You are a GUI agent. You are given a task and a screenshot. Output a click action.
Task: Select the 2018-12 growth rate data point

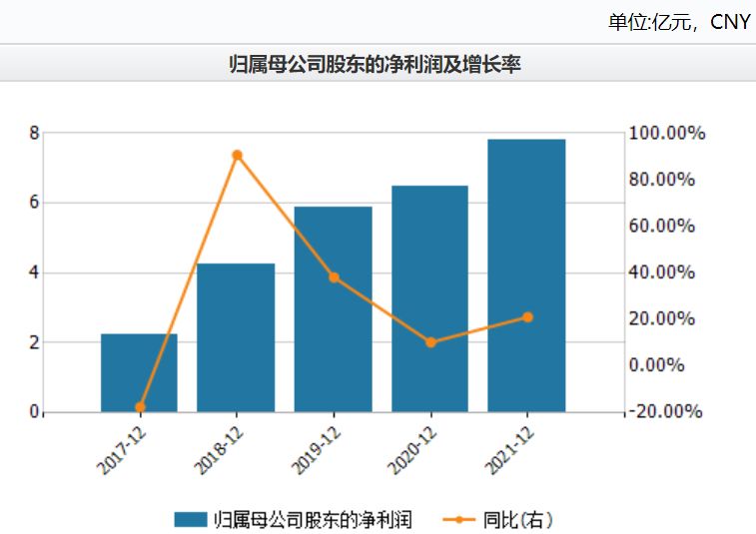click(237, 155)
